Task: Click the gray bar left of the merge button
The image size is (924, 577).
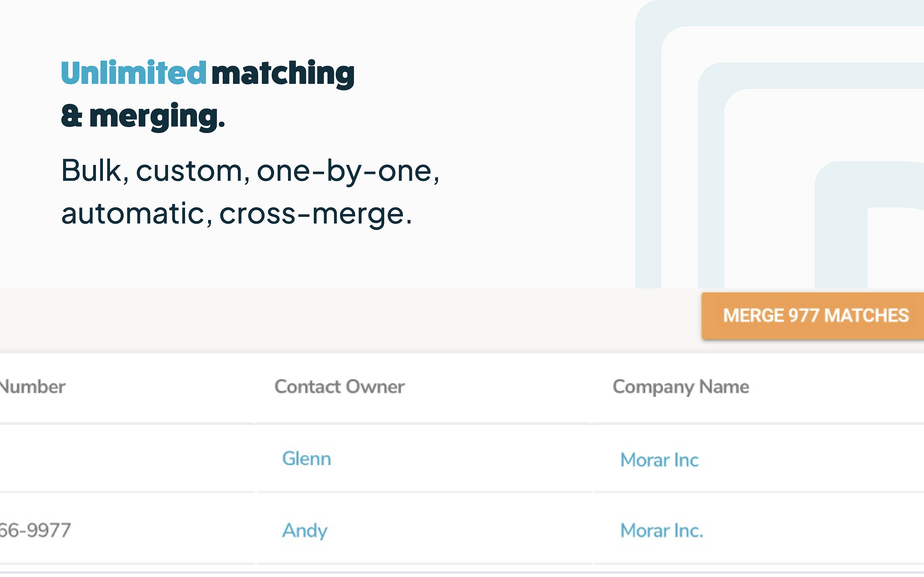Action: [x=344, y=320]
